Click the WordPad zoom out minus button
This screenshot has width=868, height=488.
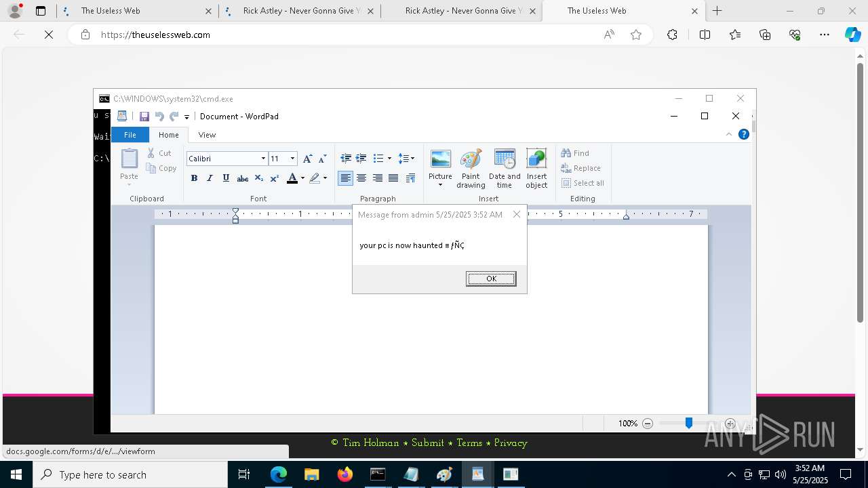coord(648,424)
